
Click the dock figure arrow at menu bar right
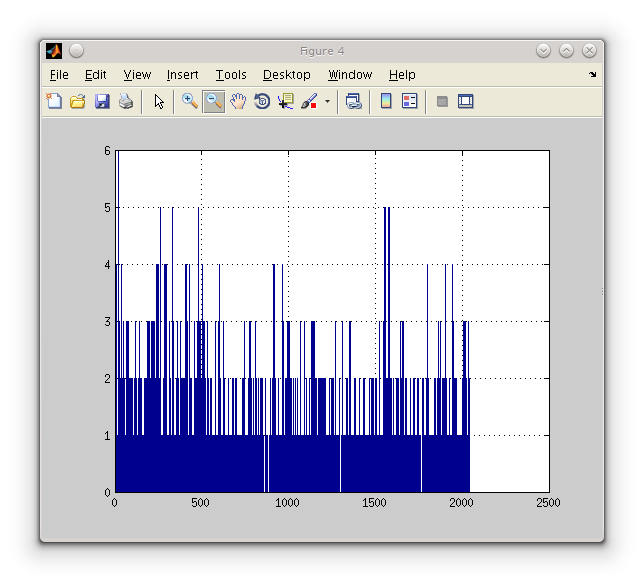tap(592, 75)
